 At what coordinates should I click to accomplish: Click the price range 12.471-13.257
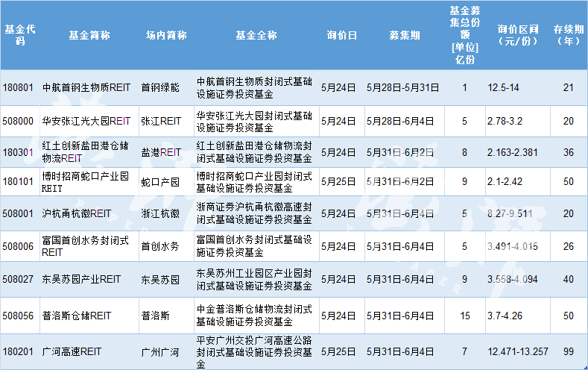click(518, 351)
